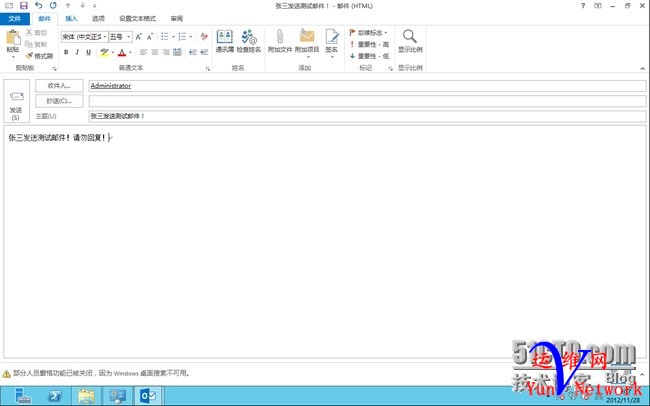The width and height of the screenshot is (650, 406).
Task: Center the text
Action: [x=155, y=52]
